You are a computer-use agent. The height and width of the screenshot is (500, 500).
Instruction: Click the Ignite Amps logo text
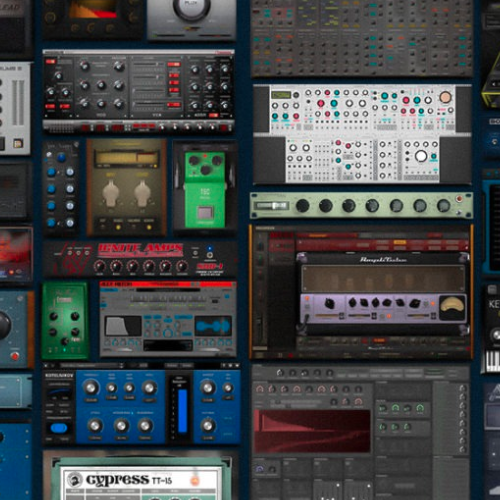click(140, 248)
